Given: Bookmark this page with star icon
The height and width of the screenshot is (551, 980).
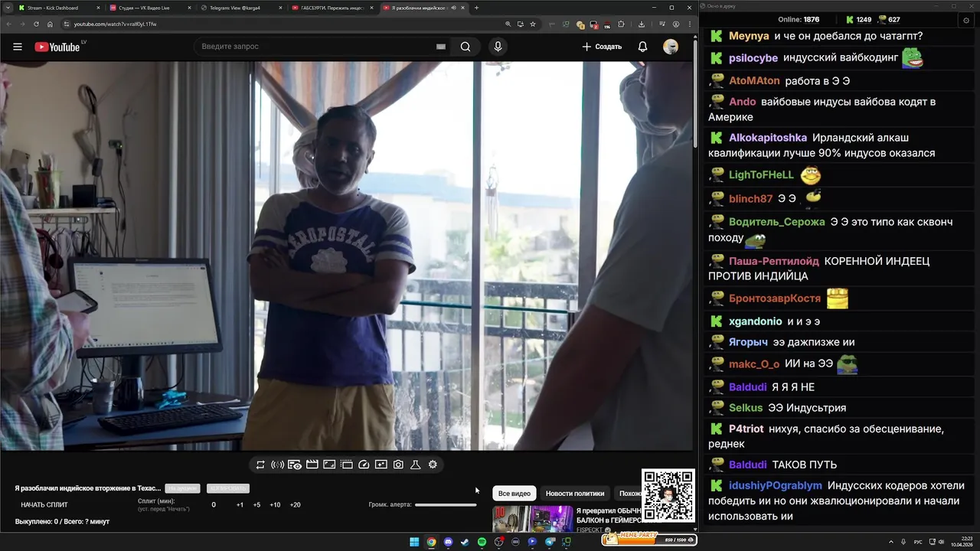Looking at the screenshot, I should coord(533,24).
